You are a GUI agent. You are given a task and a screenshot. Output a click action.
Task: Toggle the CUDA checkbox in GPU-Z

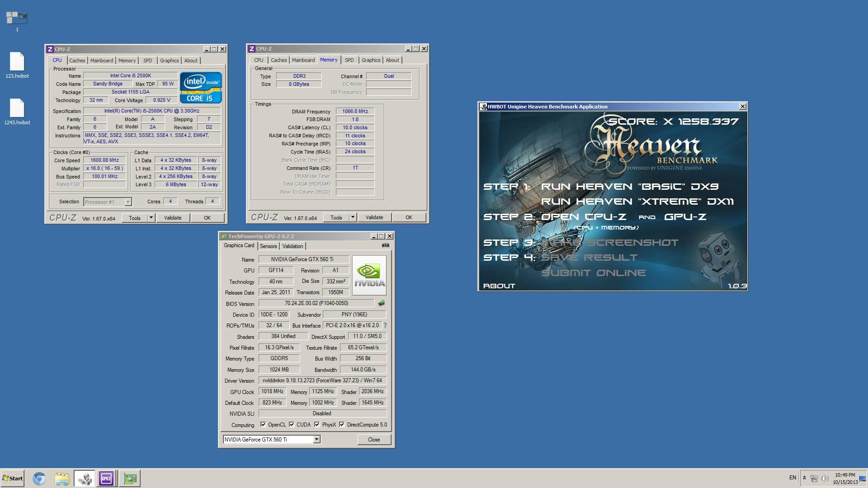coord(292,425)
